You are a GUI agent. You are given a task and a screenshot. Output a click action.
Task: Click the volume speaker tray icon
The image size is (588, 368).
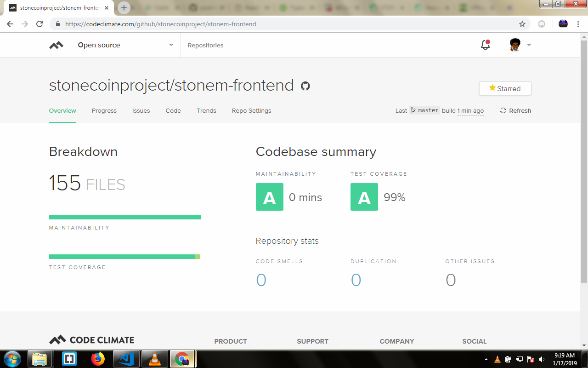click(542, 359)
